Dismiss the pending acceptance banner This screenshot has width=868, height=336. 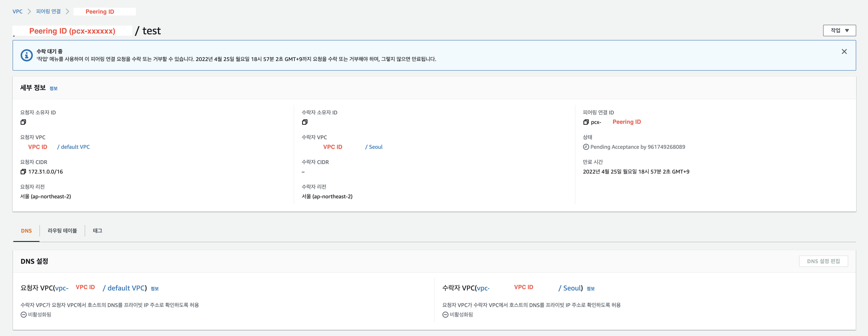844,51
